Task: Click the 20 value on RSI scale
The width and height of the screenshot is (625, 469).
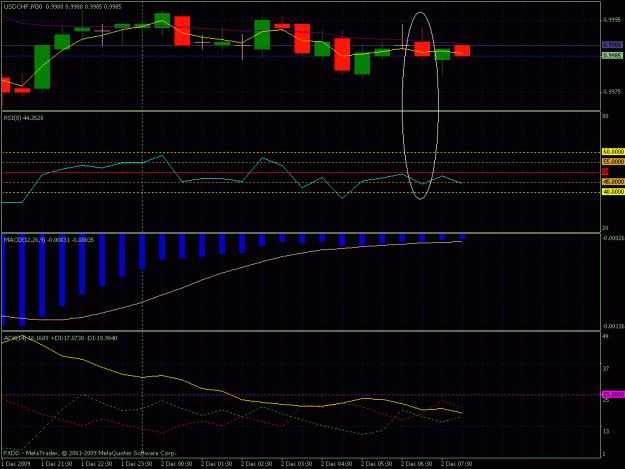Action: (x=605, y=228)
